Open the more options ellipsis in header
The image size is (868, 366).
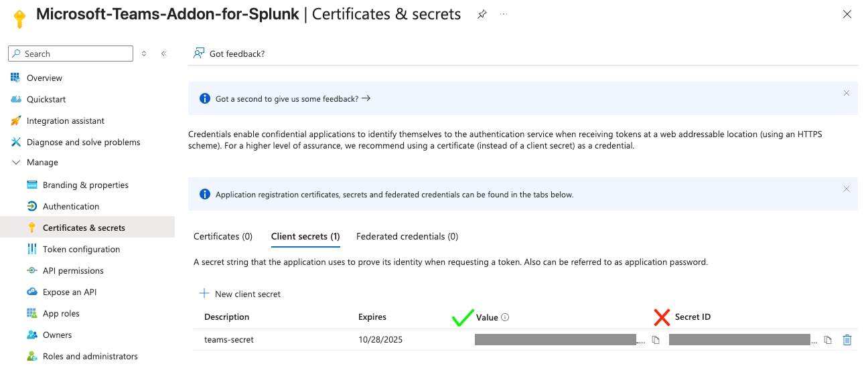click(504, 14)
